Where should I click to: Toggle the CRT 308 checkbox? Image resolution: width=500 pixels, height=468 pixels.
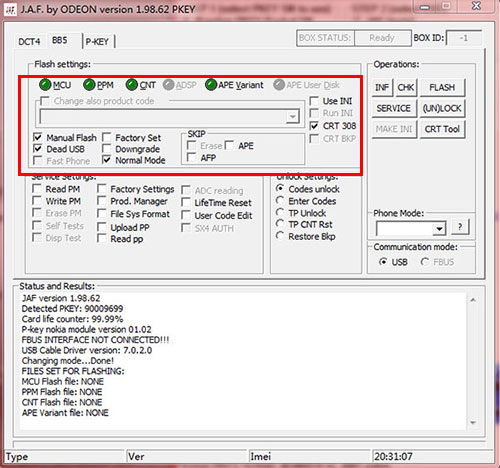click(314, 126)
